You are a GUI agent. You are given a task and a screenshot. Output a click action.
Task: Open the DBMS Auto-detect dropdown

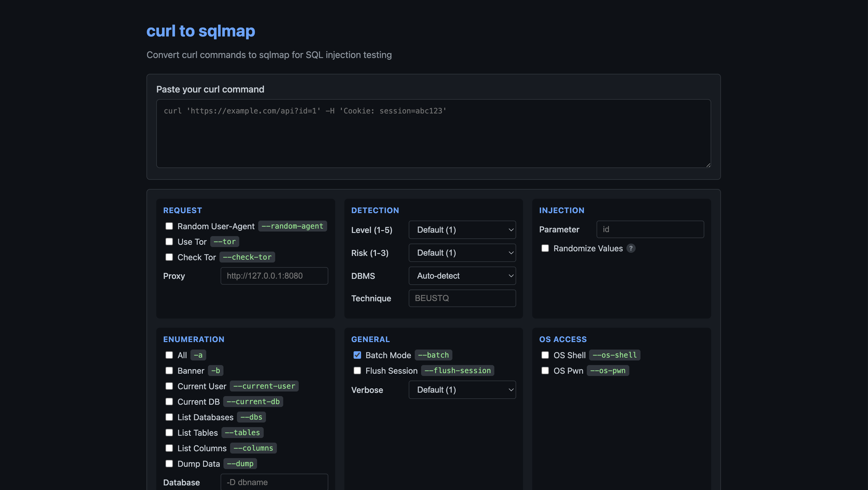[x=462, y=276]
